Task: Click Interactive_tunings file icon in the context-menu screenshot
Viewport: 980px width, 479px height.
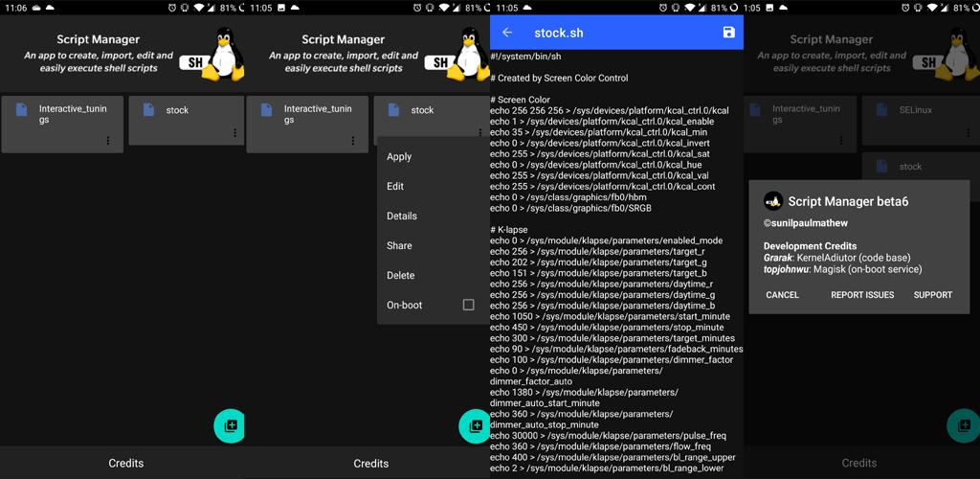Action: click(267, 109)
